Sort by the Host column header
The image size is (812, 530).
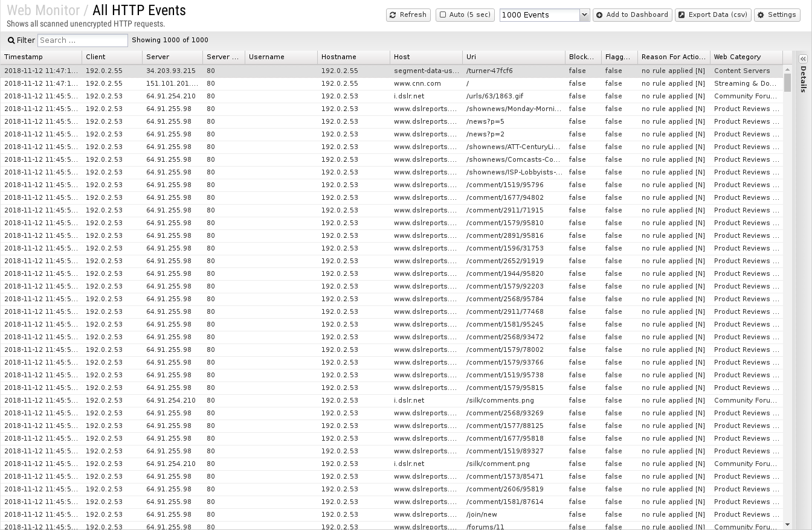tap(427, 57)
